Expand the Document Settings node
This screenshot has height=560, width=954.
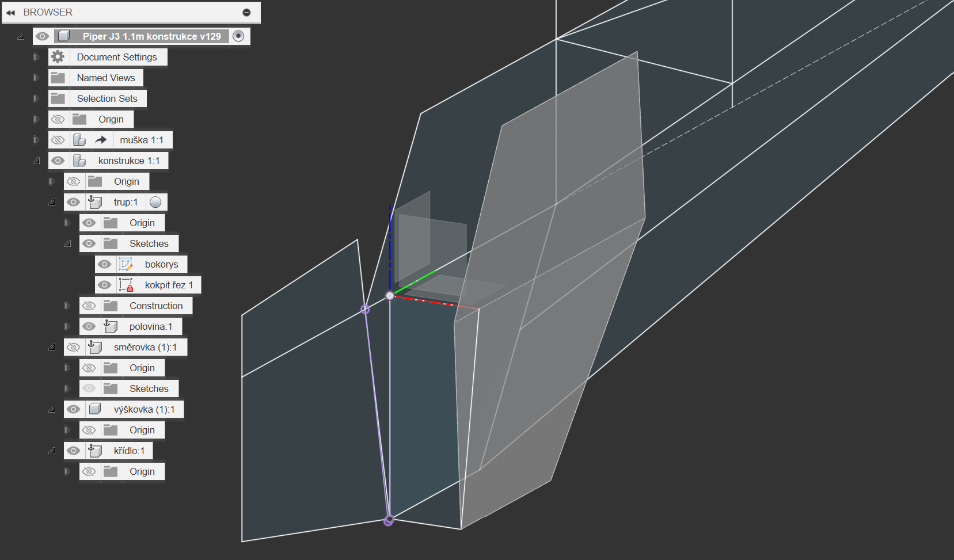(36, 57)
